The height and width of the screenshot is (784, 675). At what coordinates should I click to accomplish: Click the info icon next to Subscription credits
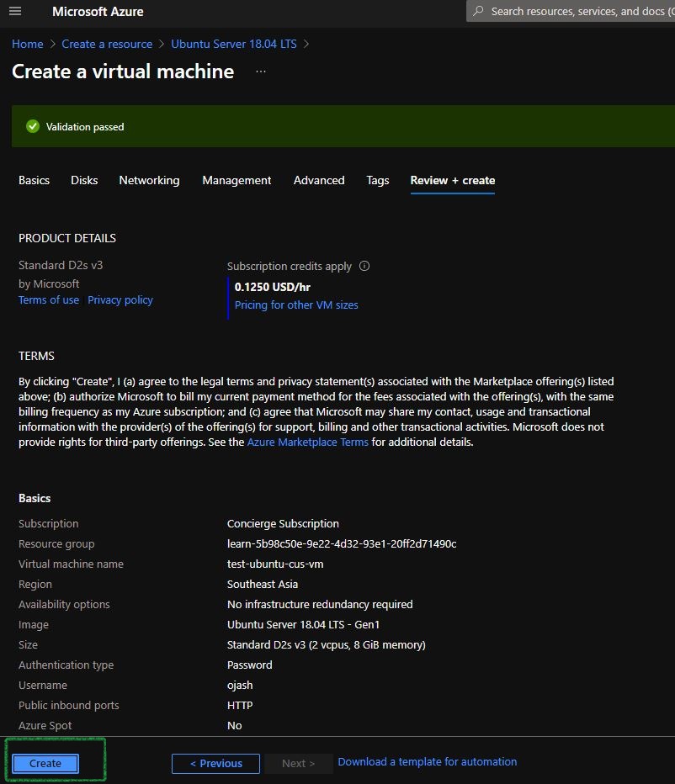click(364, 266)
